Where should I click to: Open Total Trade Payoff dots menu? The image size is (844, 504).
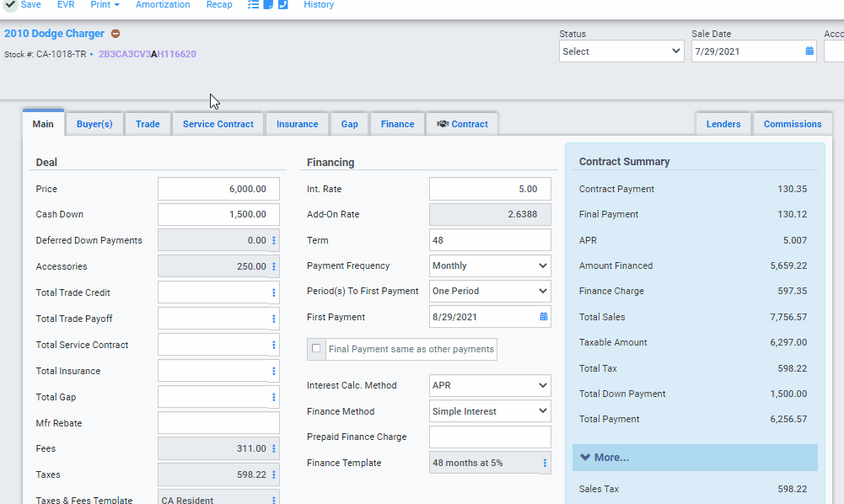tap(274, 319)
